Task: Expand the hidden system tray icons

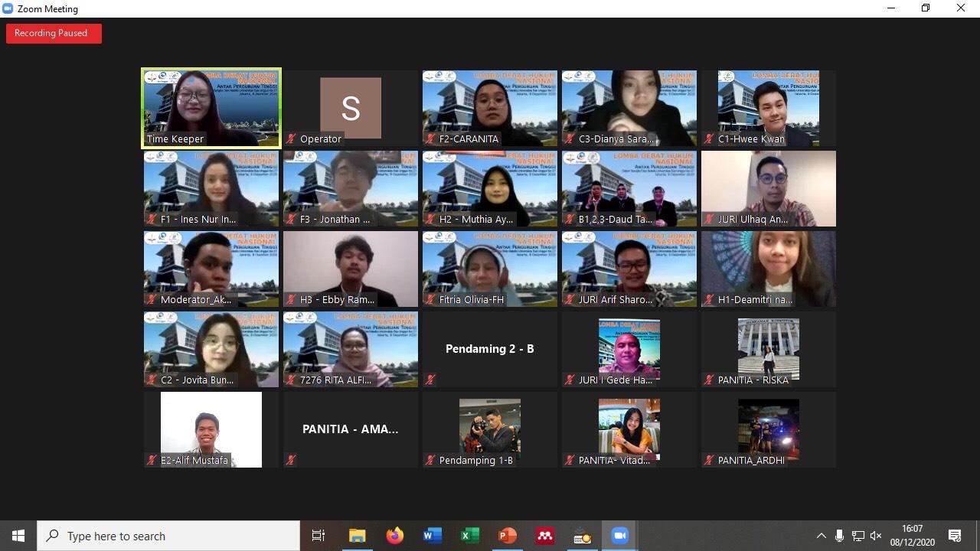Action: (821, 536)
